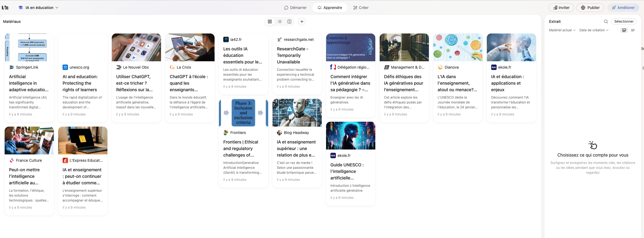Switch materials to split column view
The height and width of the screenshot is (238, 644).
[x=289, y=22]
